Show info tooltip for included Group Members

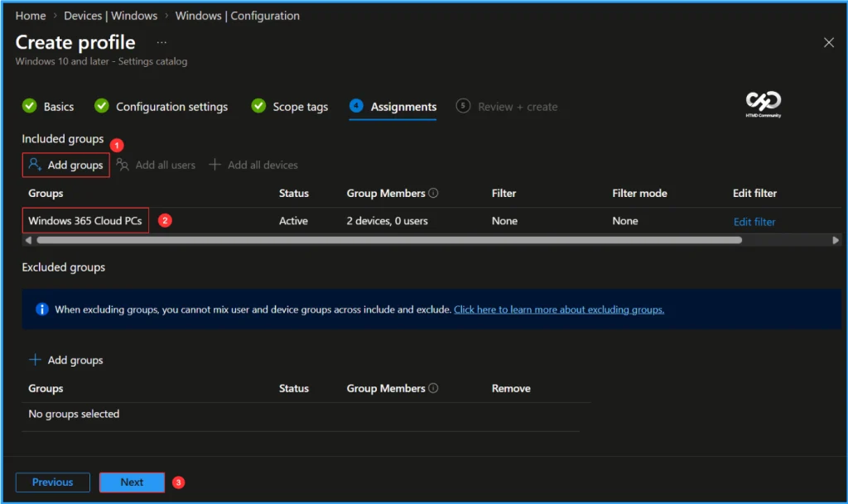433,193
